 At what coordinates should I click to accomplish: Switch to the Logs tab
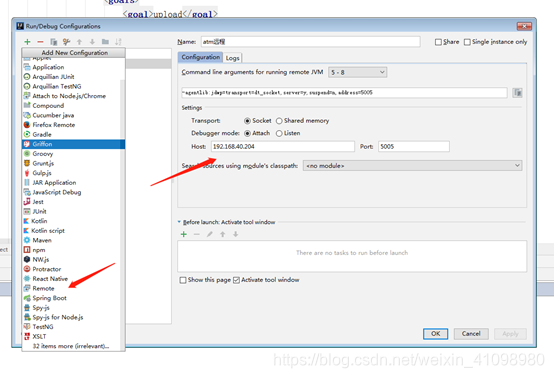click(x=232, y=58)
